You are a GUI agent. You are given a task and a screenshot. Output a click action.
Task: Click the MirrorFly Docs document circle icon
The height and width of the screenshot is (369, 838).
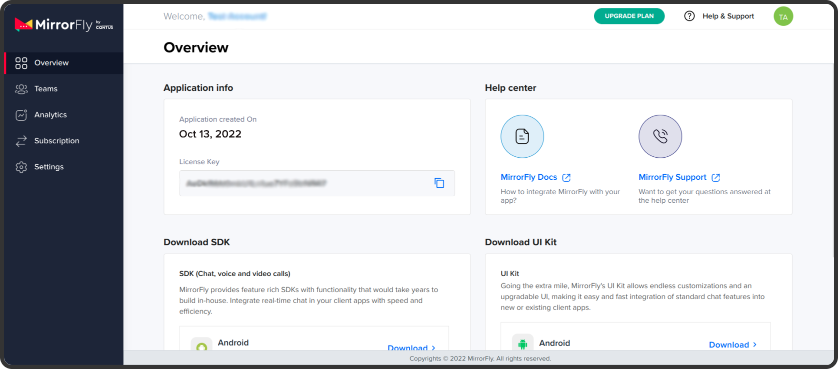pyautogui.click(x=522, y=136)
